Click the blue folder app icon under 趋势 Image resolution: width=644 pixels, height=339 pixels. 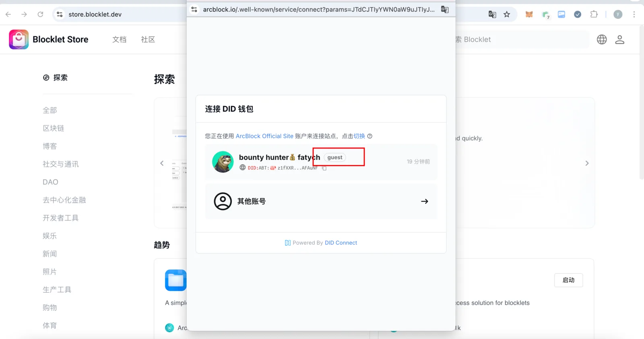[175, 280]
